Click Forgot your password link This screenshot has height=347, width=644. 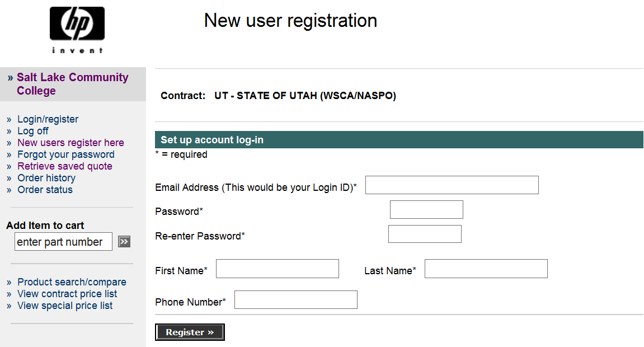point(66,154)
